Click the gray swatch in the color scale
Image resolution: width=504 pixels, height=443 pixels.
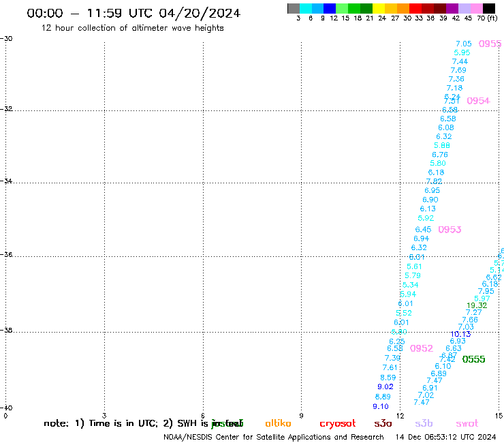[294, 8]
